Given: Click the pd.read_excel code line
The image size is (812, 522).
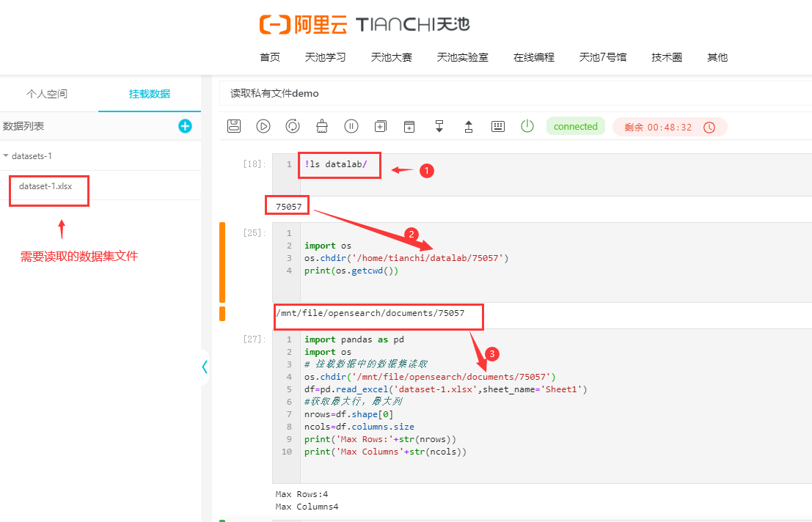Looking at the screenshot, I should [x=446, y=389].
